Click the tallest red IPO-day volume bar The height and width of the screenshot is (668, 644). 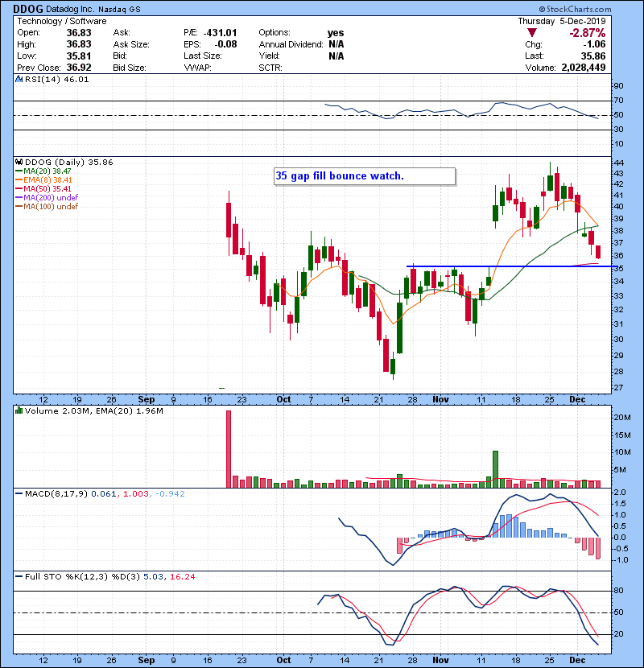coord(229,449)
